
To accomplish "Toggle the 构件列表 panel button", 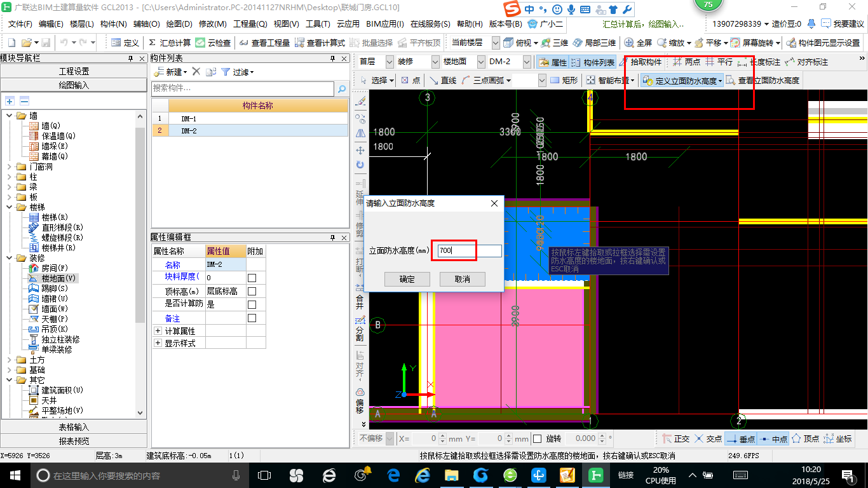I will coord(592,62).
